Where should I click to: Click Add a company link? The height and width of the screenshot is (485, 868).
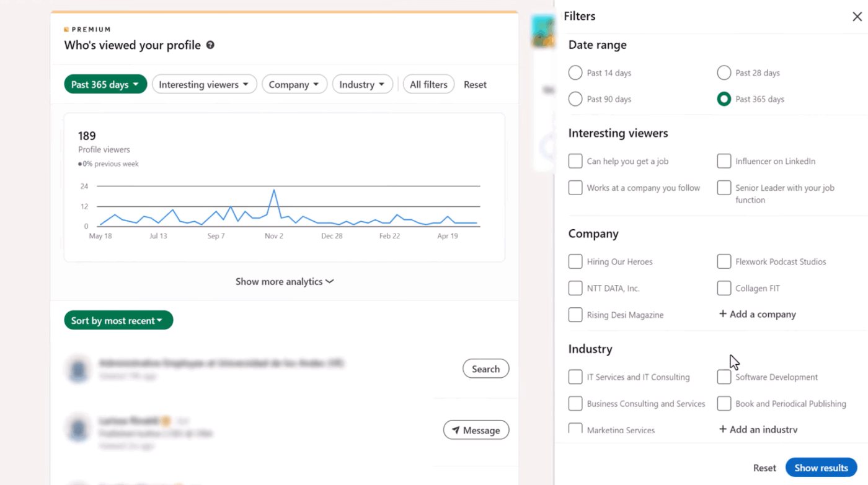pos(756,314)
